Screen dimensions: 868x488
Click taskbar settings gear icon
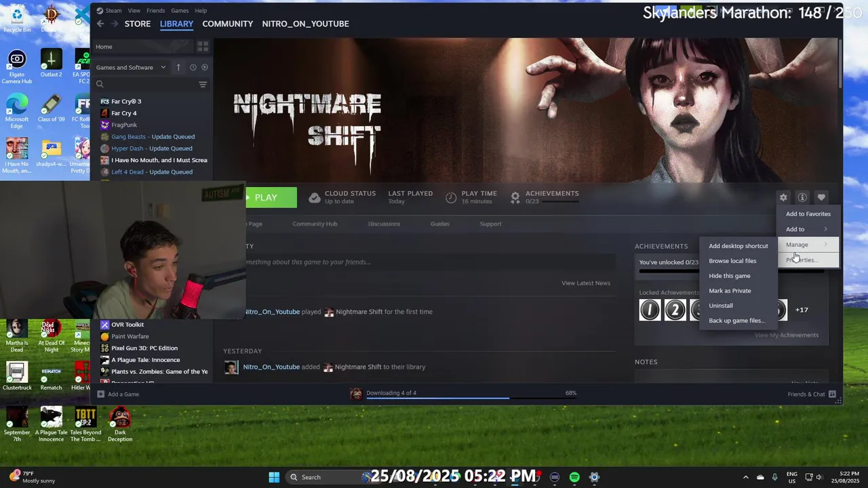(594, 477)
